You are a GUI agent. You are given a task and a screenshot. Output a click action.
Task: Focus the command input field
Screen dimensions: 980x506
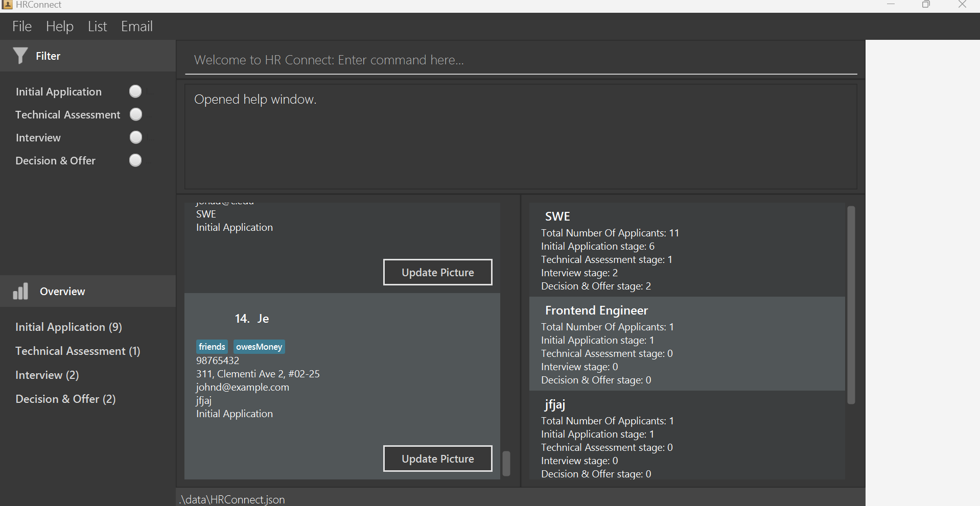(521, 60)
